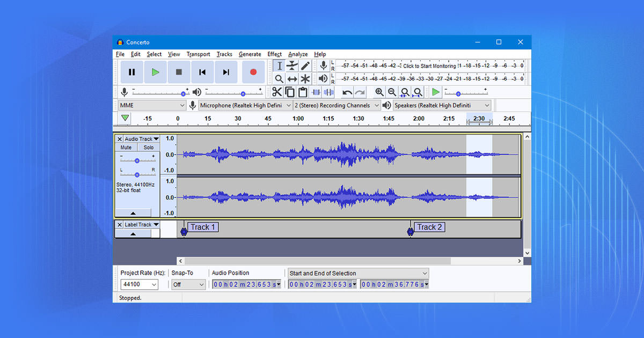Select the Track 1 label
Screen dimensions: 644x338
pyautogui.click(x=203, y=227)
